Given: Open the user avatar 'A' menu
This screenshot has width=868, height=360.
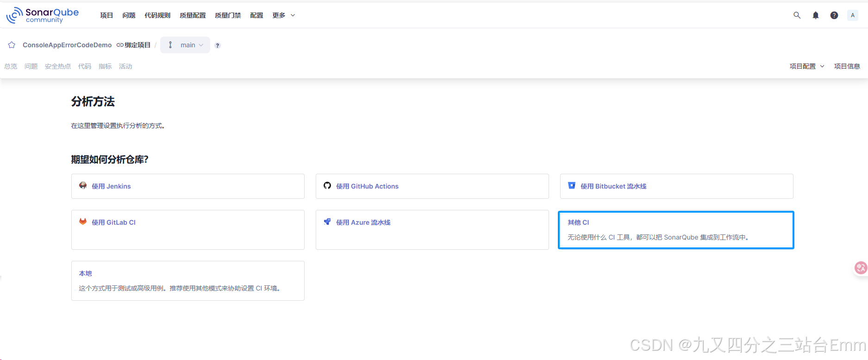Looking at the screenshot, I should click(x=853, y=15).
